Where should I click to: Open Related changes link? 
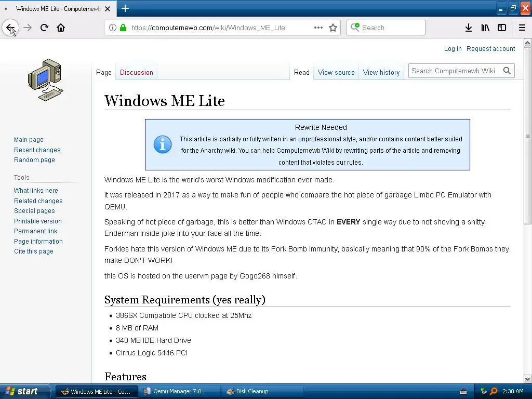click(x=38, y=201)
